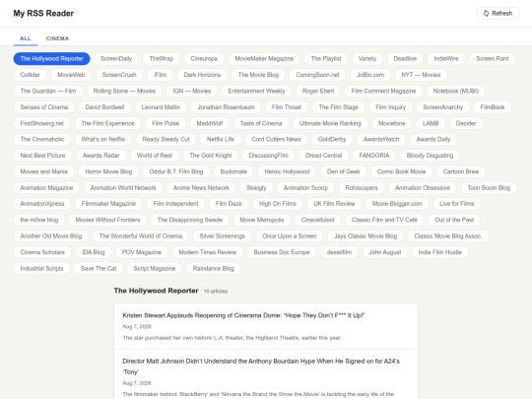The width and height of the screenshot is (532, 399).
Task: Choose the TheWrap feed chip
Action: (162, 59)
